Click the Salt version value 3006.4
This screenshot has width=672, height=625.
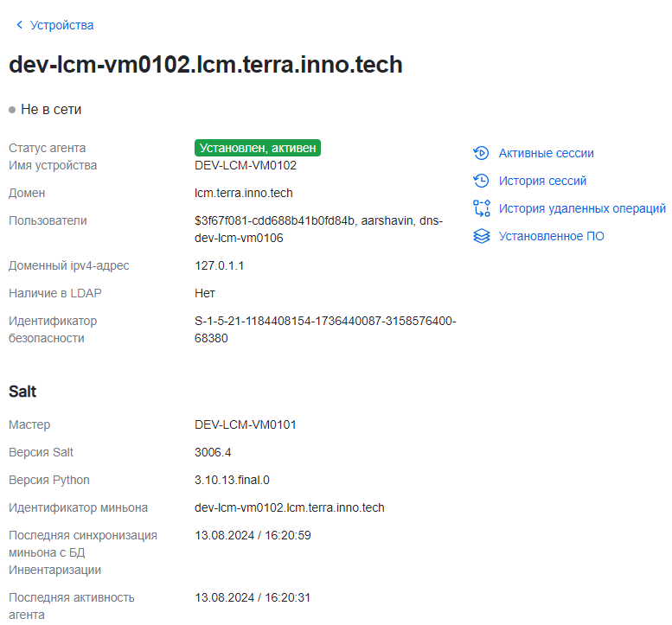pyautogui.click(x=213, y=452)
